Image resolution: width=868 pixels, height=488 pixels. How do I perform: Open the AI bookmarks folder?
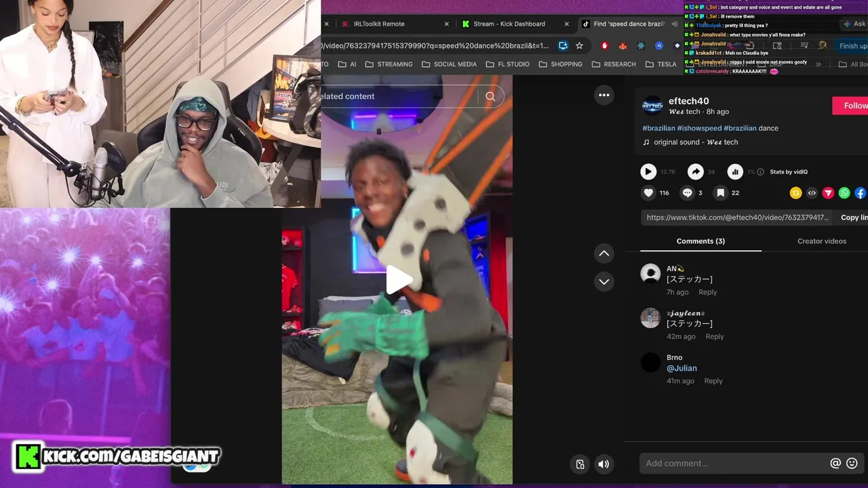(347, 64)
